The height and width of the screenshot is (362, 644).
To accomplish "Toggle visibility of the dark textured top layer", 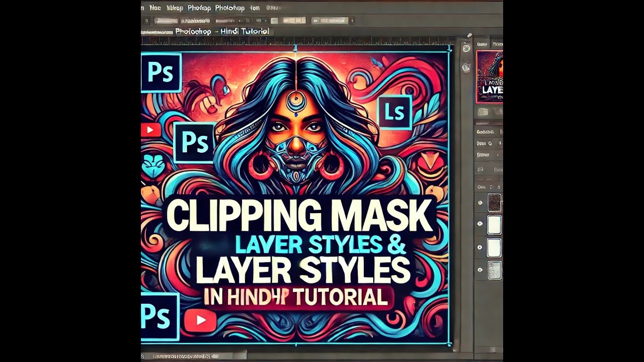I will coord(480,203).
